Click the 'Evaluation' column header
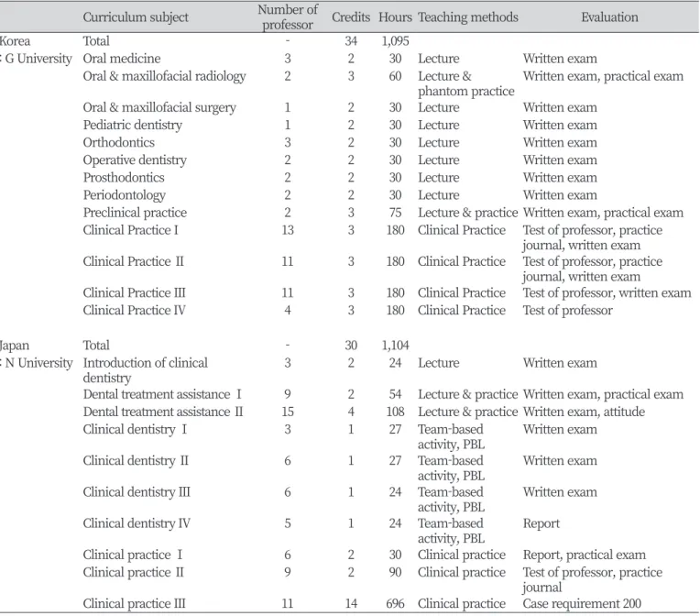Screen dimensions: 700x616 coord(609,17)
